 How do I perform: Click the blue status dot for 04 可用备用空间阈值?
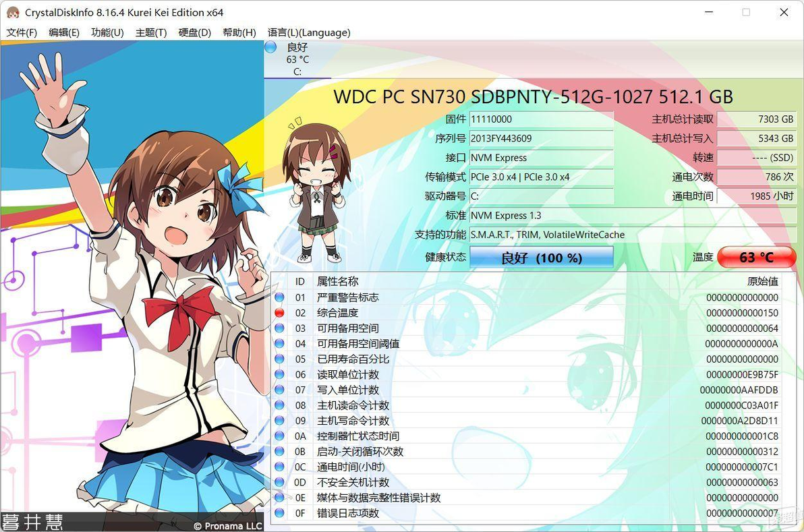click(279, 343)
